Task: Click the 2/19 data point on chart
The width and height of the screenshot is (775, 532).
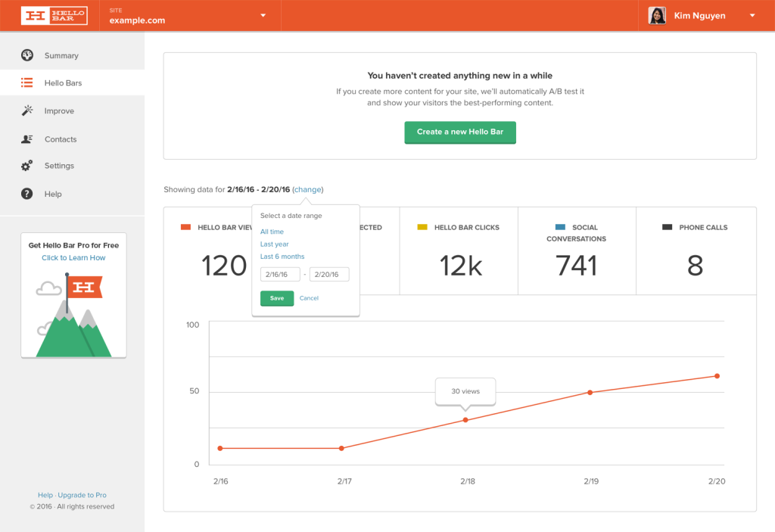Action: [x=590, y=393]
